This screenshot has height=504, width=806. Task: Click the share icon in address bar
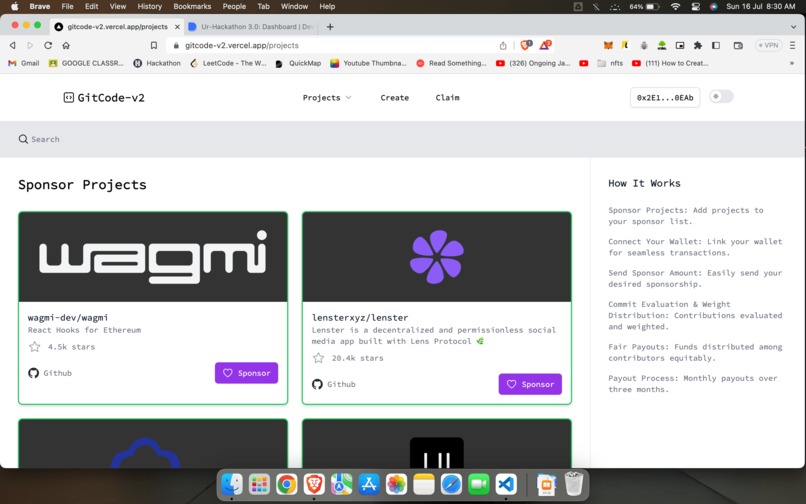click(x=503, y=45)
